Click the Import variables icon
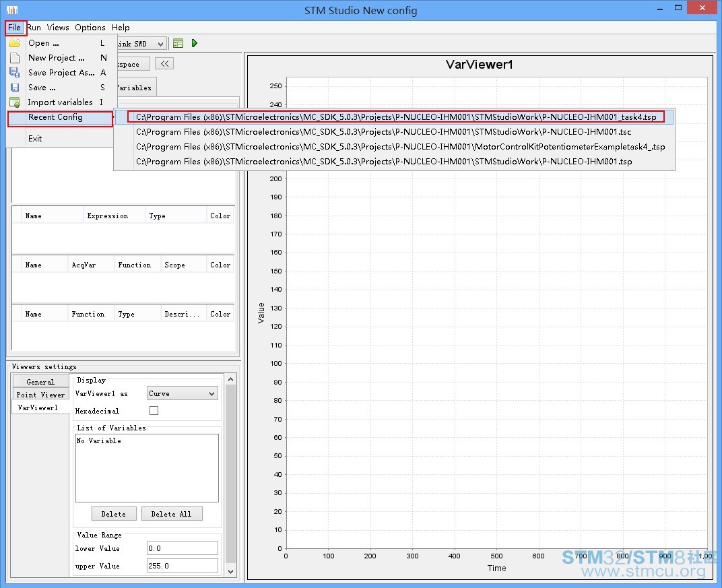The width and height of the screenshot is (722, 588). [x=15, y=102]
